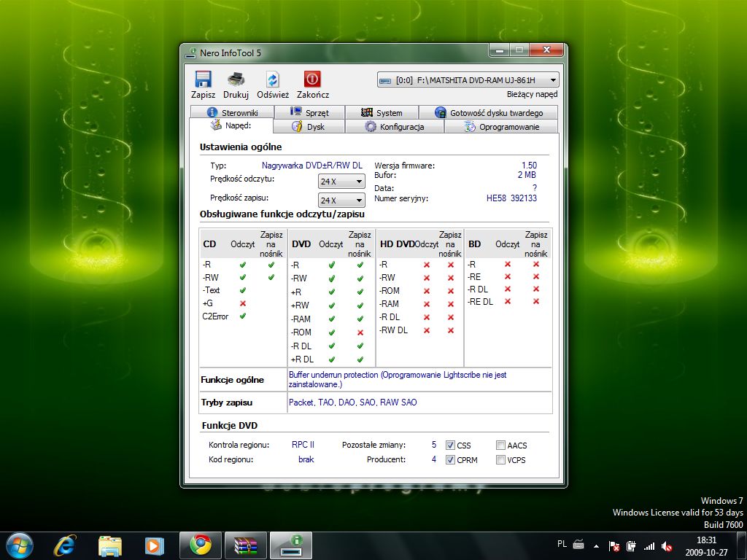
Task: Click the PL language indicator
Action: 562,544
